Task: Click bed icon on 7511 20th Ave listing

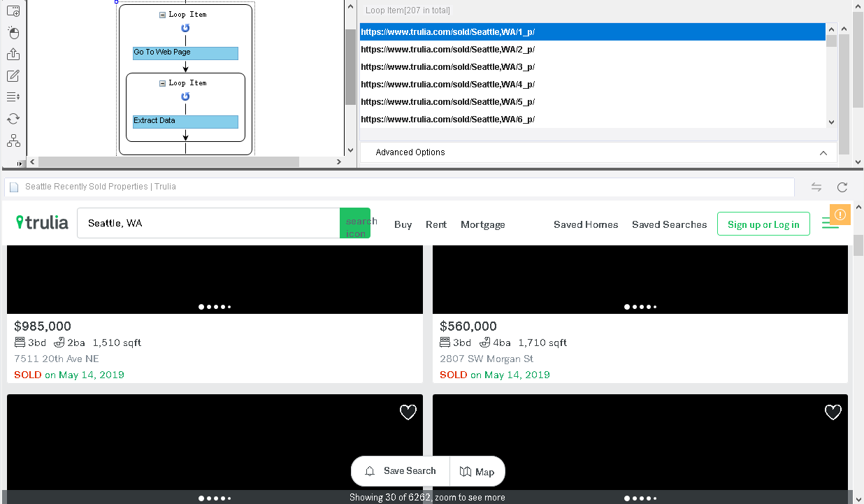Action: pyautogui.click(x=20, y=343)
